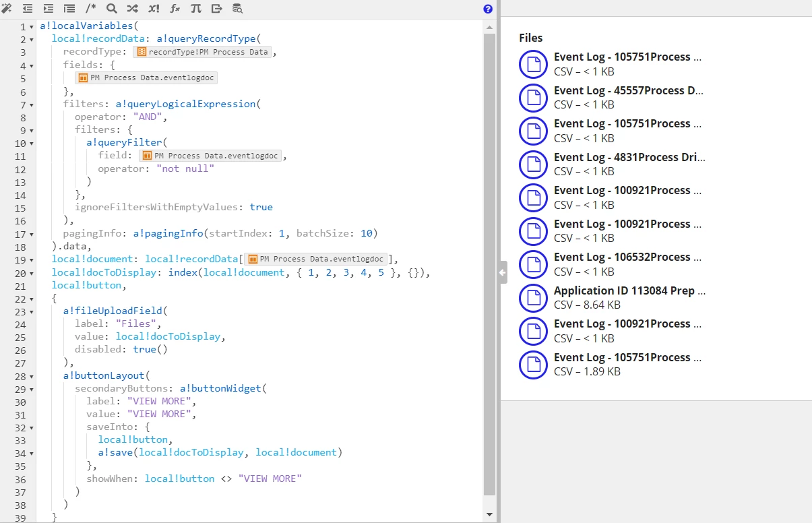This screenshot has width=812, height=523.
Task: Open the Event Log - 4831Process Dri... file
Action: tap(629, 157)
